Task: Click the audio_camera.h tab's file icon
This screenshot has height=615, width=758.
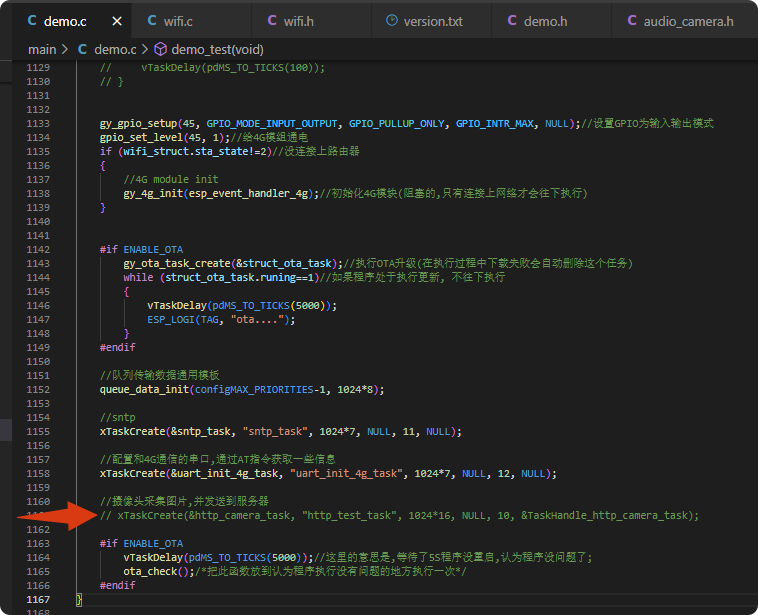Action: point(632,20)
